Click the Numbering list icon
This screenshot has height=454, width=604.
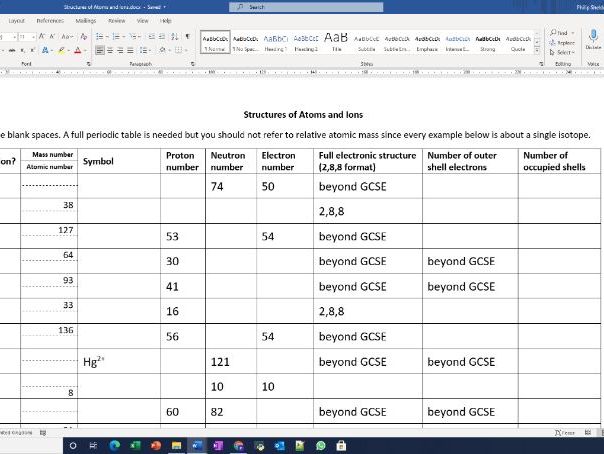pos(116,37)
